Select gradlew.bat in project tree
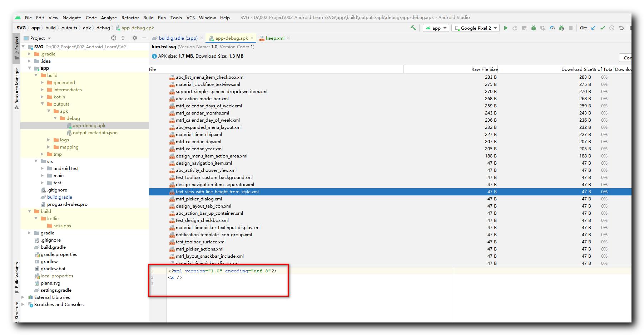 tap(53, 269)
